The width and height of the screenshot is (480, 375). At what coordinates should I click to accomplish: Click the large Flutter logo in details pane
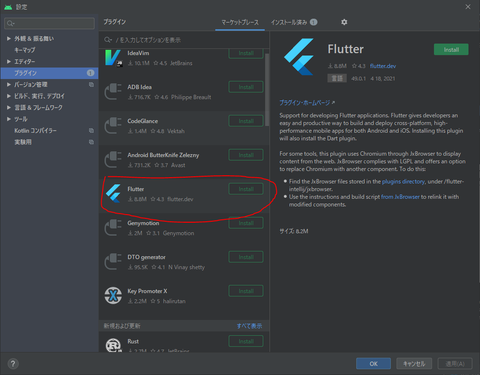tap(299, 57)
